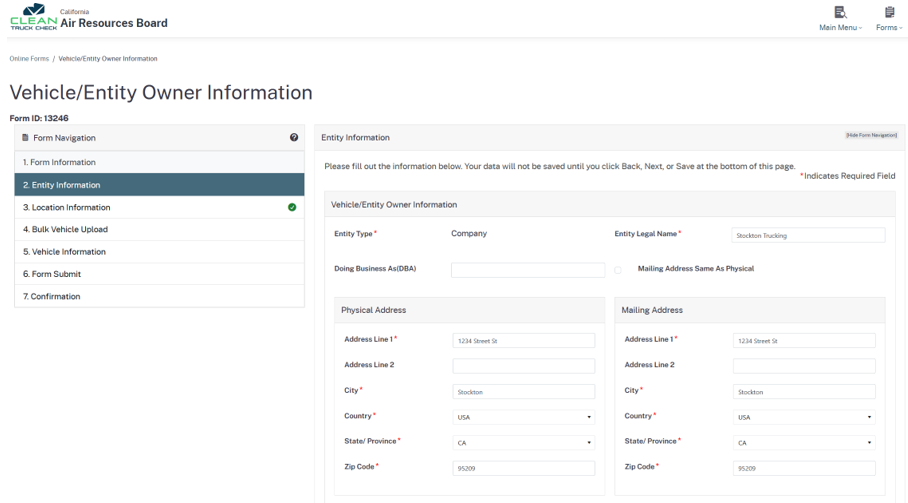
Task: Expand the Main Menu dropdown label
Action: pos(840,28)
